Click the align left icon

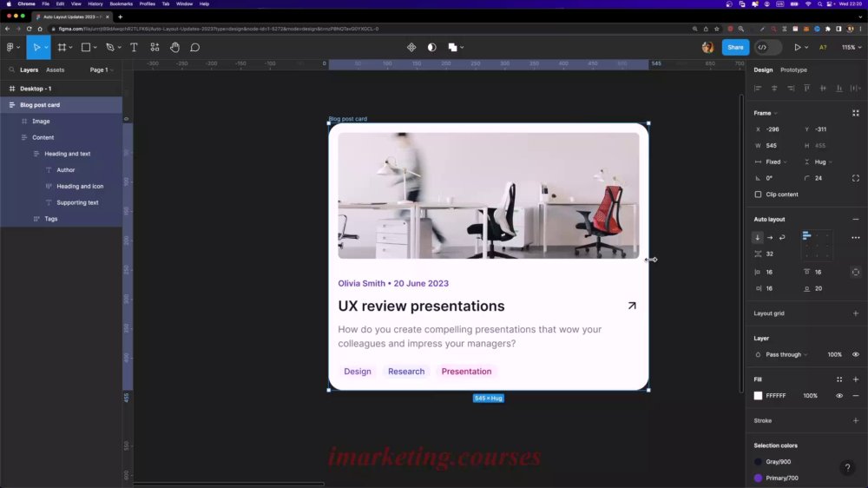(x=758, y=88)
